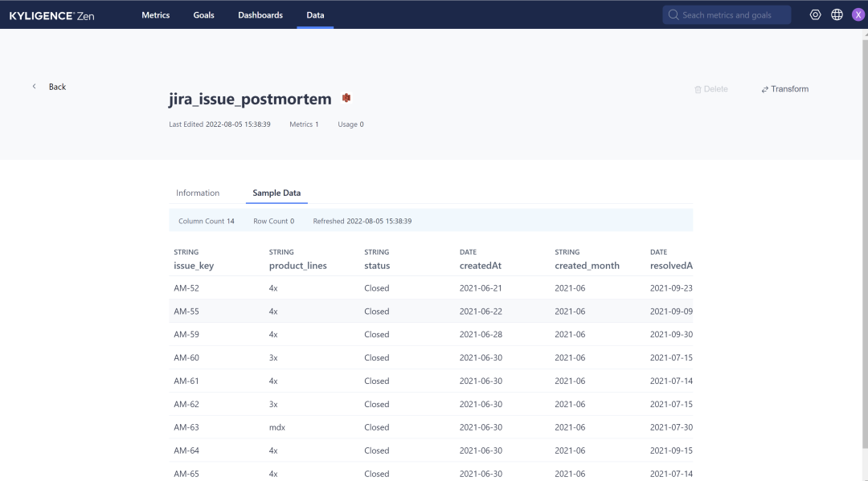Select the Data menu item
868x481 pixels.
click(315, 15)
